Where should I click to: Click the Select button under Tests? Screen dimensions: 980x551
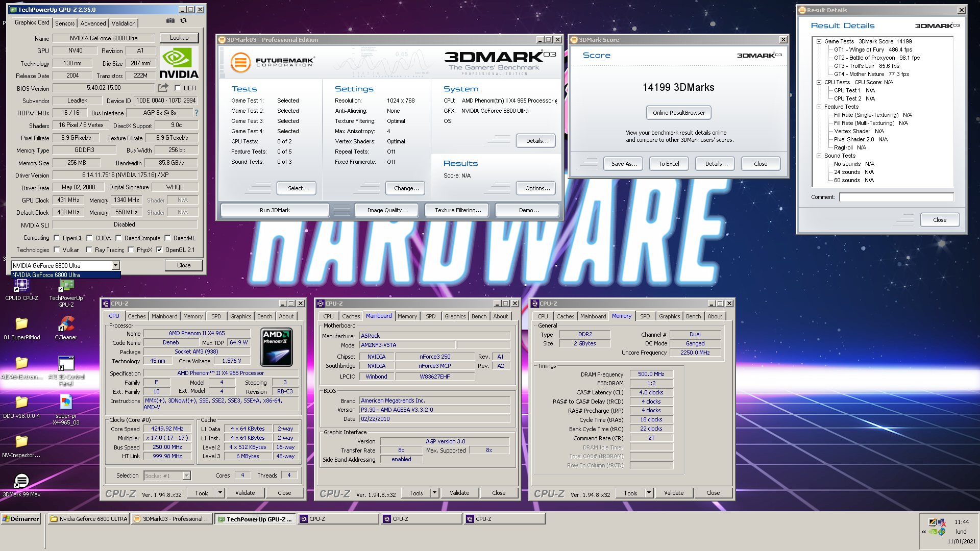298,188
